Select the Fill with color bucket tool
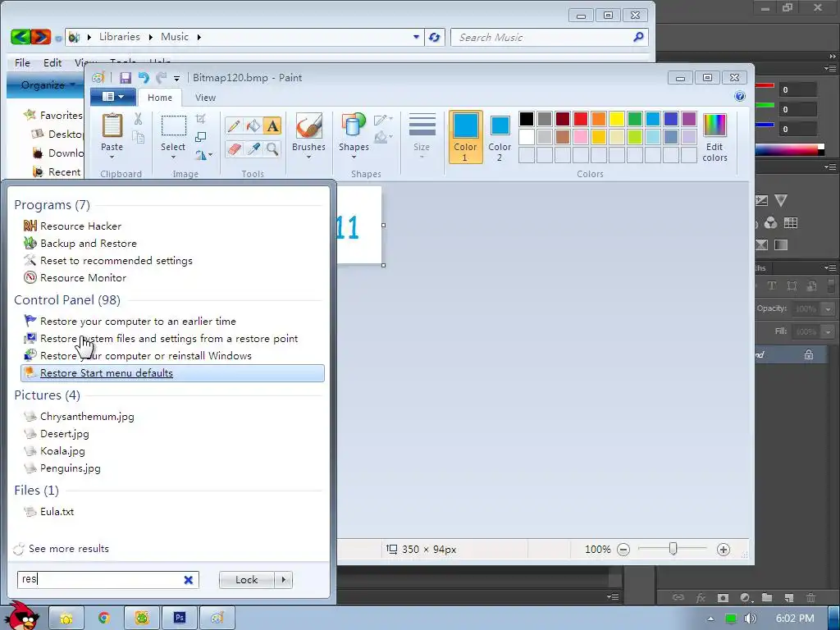 coord(253,126)
